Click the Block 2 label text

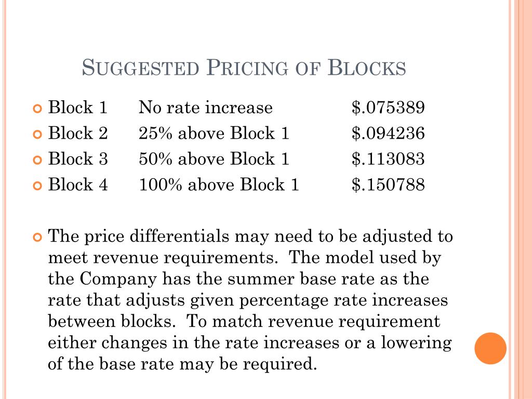78,133
